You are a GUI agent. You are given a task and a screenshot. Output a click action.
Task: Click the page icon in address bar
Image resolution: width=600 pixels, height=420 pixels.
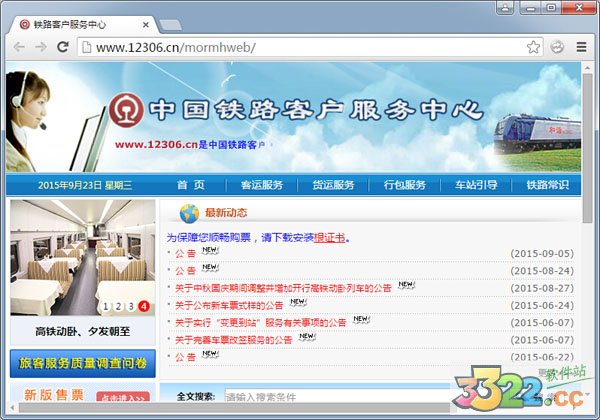coord(87,47)
